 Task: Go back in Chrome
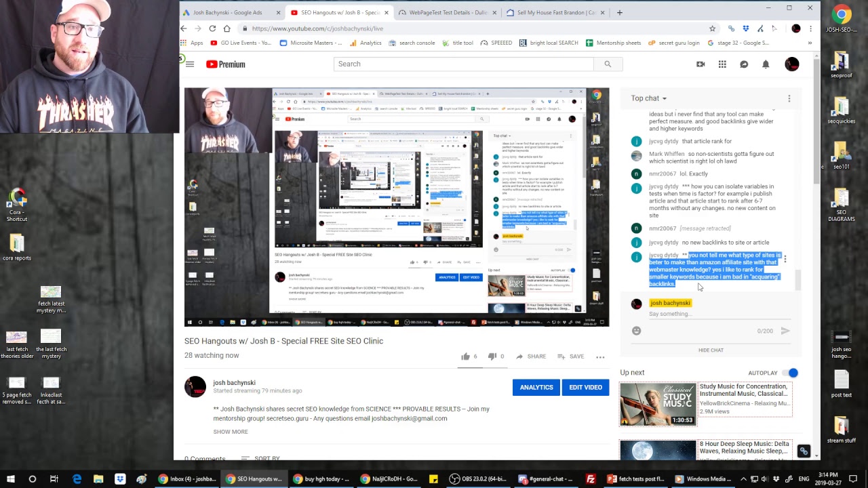tap(184, 28)
